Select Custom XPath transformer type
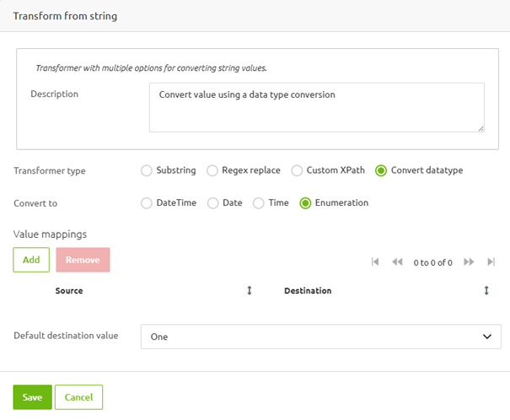This screenshot has height=420, width=510. 297,170
